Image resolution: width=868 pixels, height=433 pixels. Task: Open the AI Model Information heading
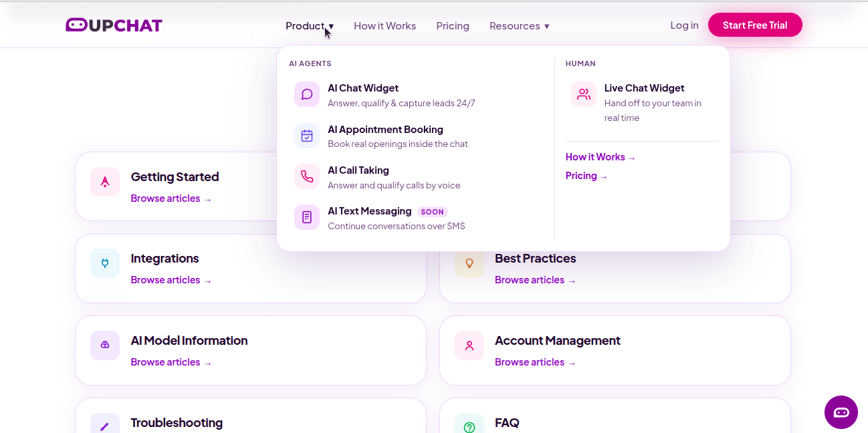coord(189,341)
